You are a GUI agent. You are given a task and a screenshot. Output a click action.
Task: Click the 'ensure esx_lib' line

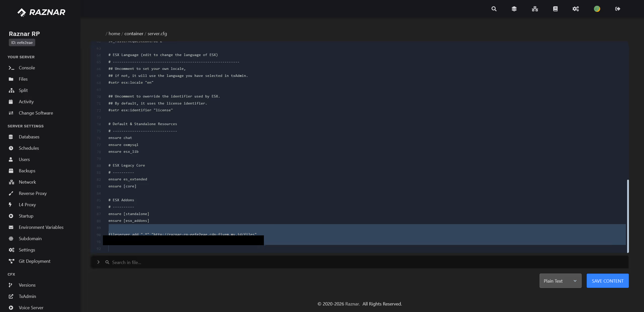tap(123, 151)
